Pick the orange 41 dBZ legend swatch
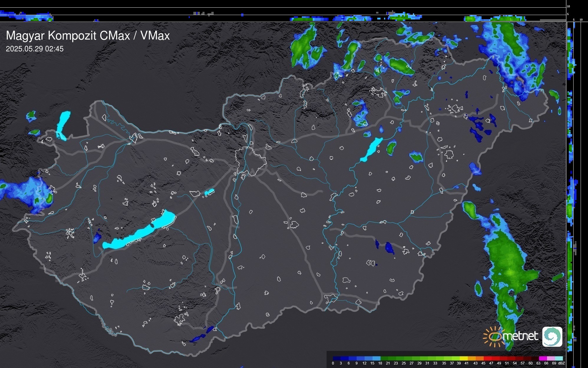This screenshot has height=368, width=588. point(471,358)
